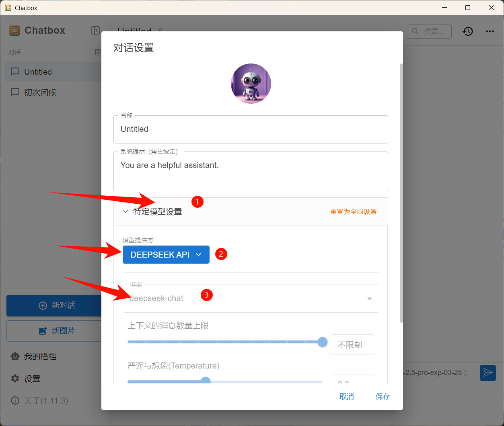Click the 设置 gear icon
The image size is (504, 426).
15,379
